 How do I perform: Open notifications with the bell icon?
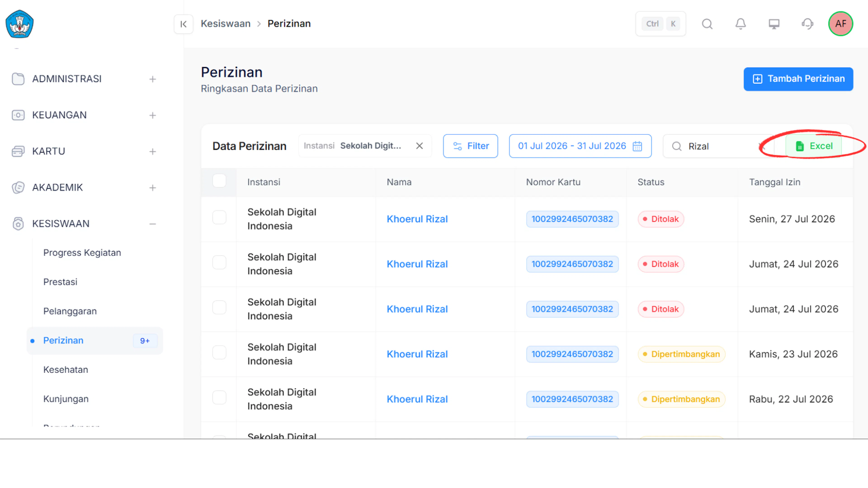click(740, 24)
